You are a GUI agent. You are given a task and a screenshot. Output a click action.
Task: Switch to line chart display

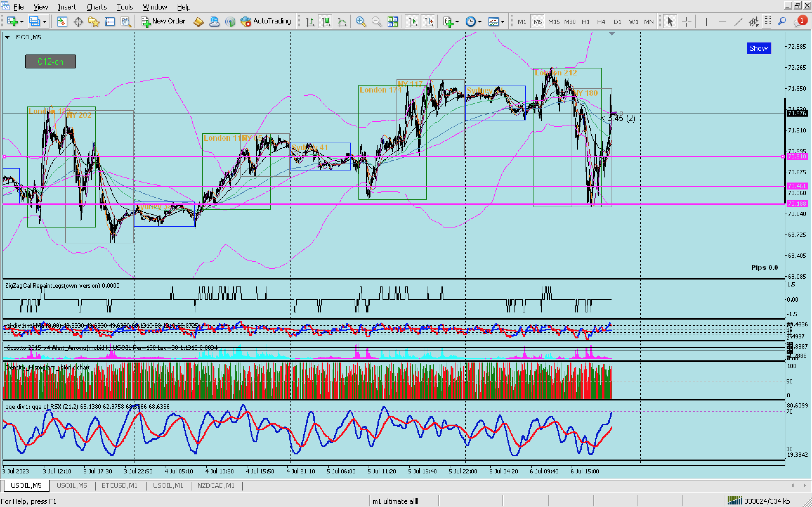click(x=342, y=22)
